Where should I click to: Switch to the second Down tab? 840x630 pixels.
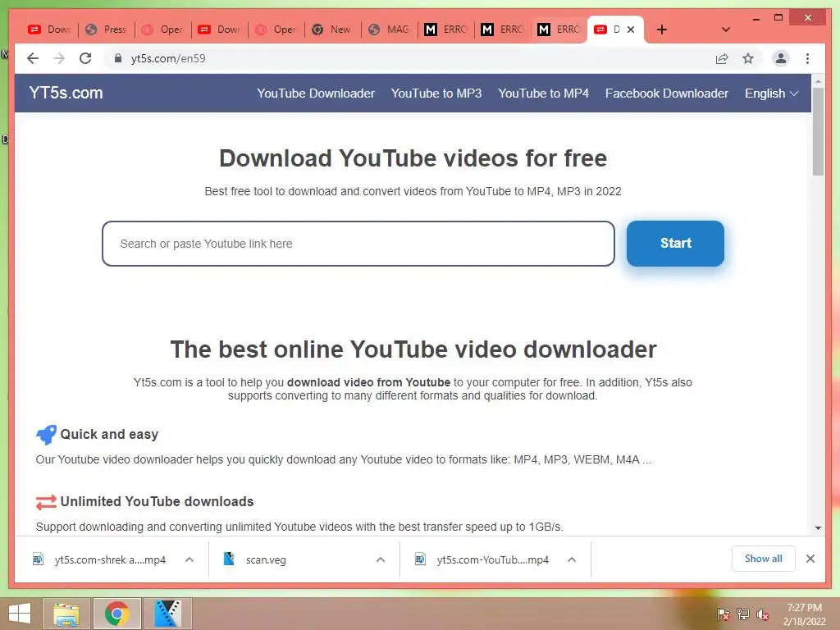[219, 30]
